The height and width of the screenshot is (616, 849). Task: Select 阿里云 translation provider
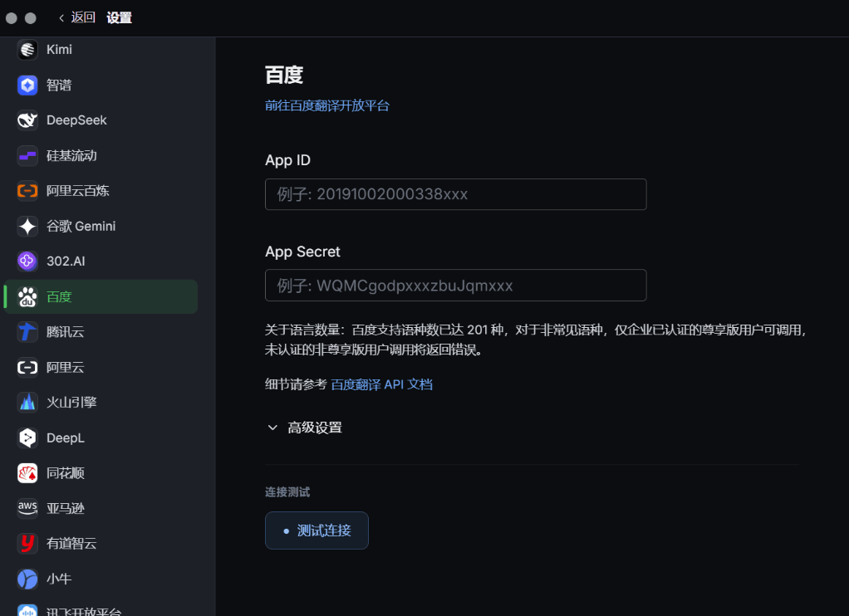[101, 368]
